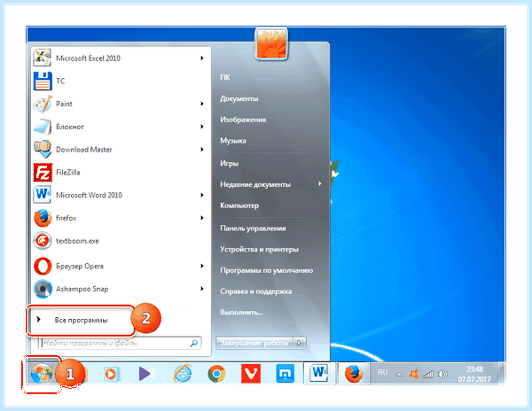
Task: Click the Microsoft Word 2010 icon
Action: [43, 195]
